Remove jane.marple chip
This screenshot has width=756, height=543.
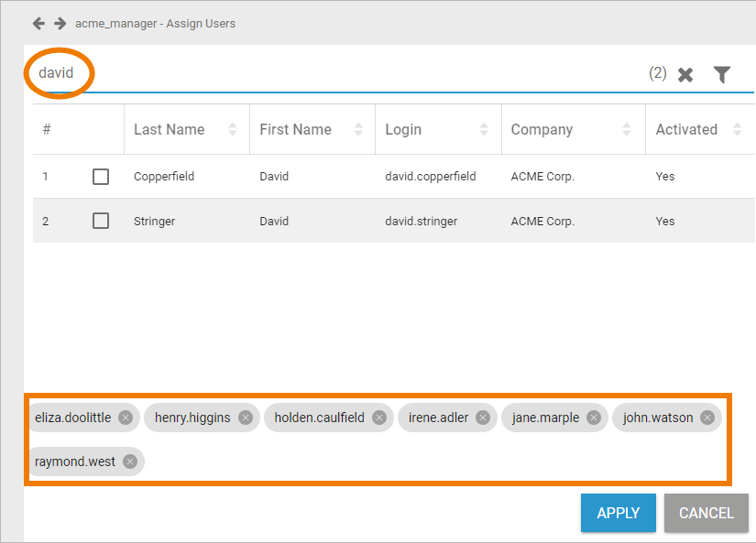coord(594,418)
